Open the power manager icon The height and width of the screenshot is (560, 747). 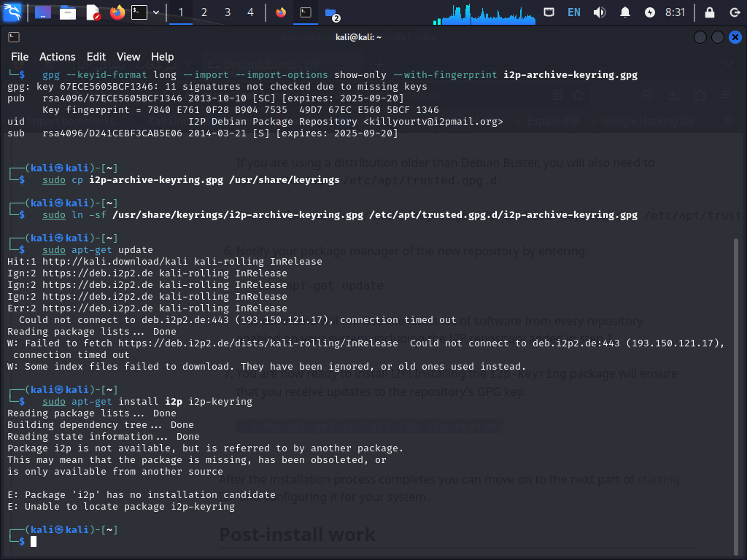650,12
